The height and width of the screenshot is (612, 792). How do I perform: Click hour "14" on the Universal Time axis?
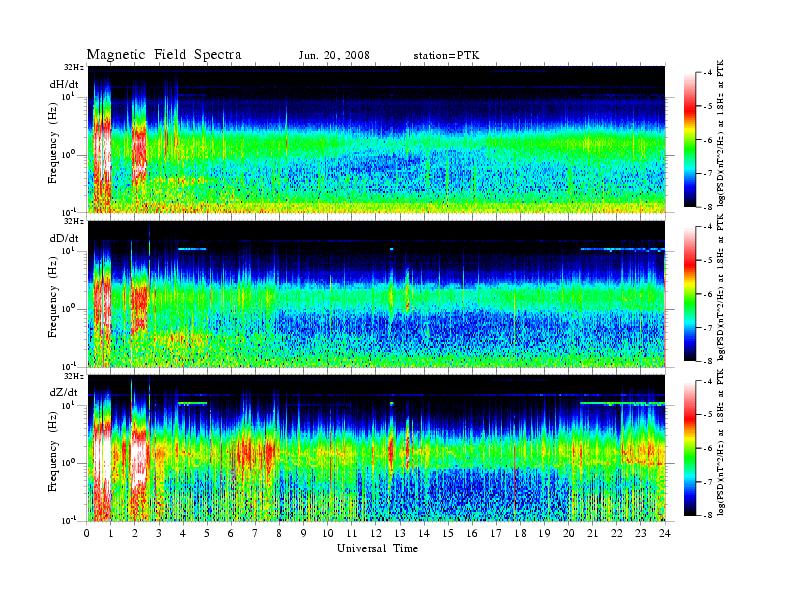[424, 533]
